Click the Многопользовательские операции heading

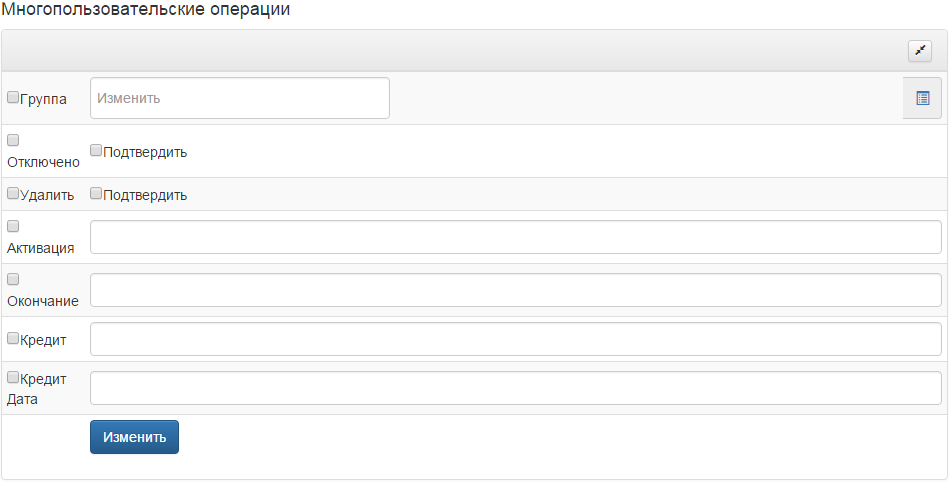point(146,10)
